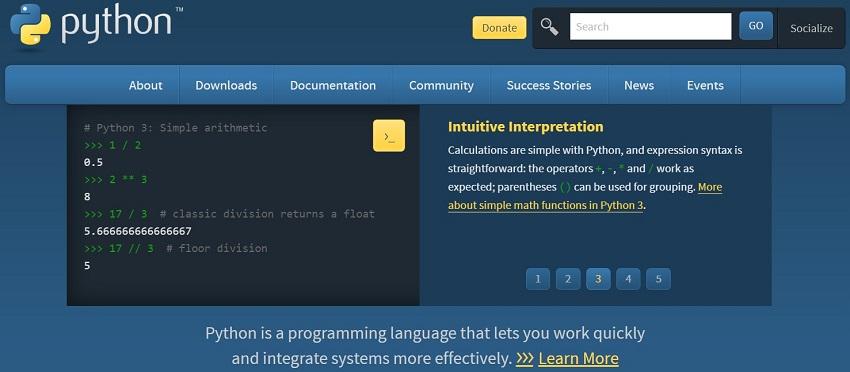
Task: Click the code line '>>> 17 // 3'
Action: (119, 248)
